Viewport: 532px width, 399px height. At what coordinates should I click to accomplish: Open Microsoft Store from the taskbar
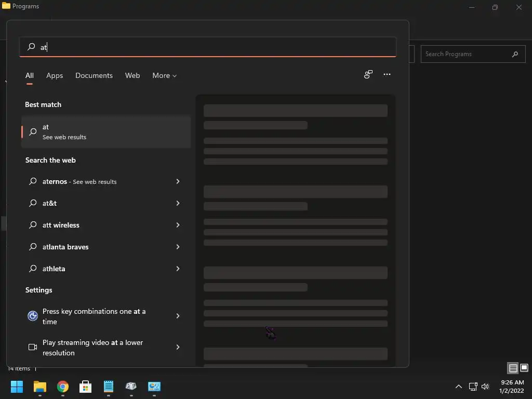(86, 387)
